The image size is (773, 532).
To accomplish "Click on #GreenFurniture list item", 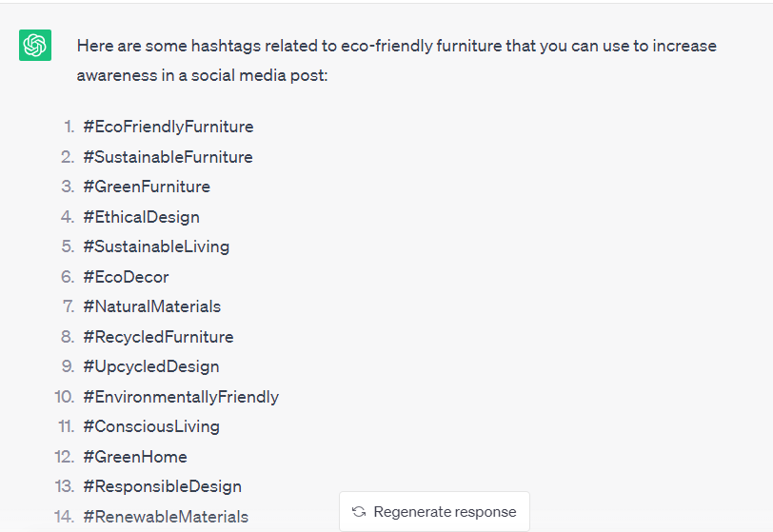I will coord(147,187).
